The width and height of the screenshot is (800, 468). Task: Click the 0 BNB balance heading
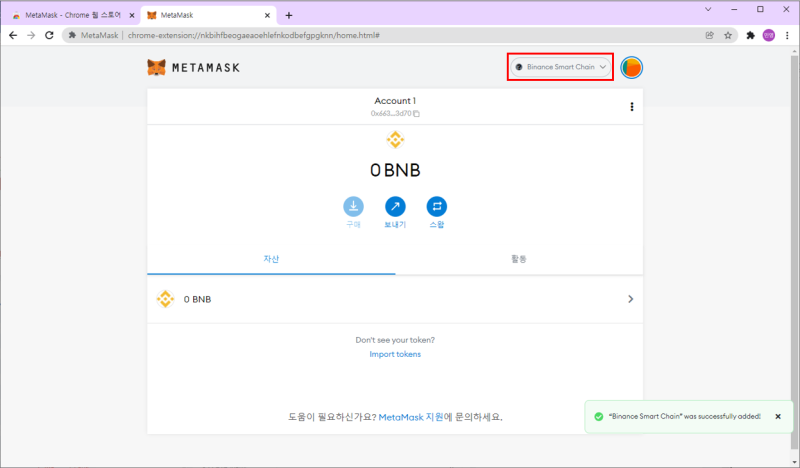click(395, 170)
